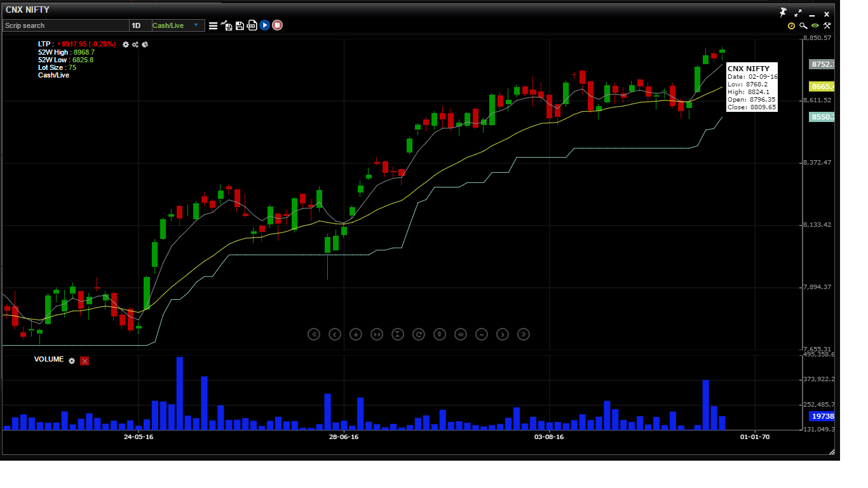868x488 pixels.
Task: Move the chart right one step
Action: 503,334
